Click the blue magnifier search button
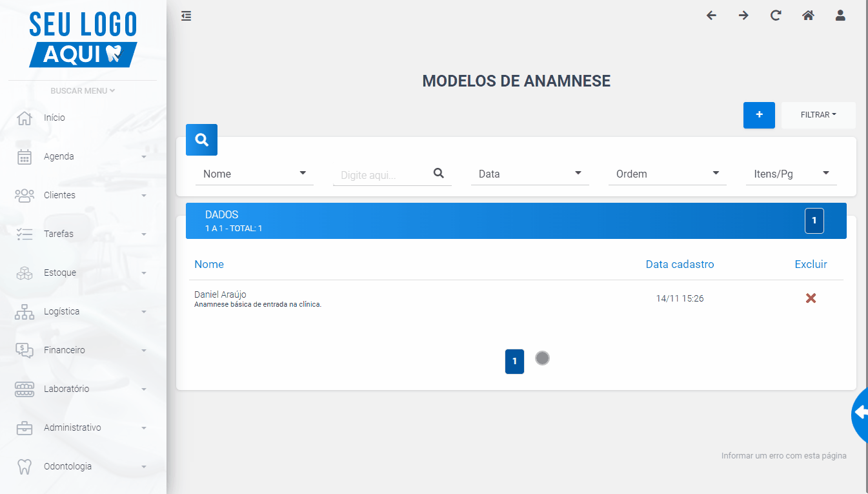This screenshot has height=494, width=868. [x=201, y=139]
